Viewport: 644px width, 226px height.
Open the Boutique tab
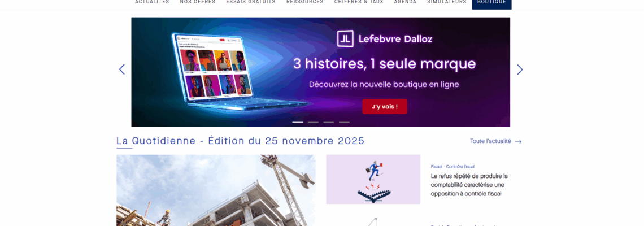pos(491,3)
